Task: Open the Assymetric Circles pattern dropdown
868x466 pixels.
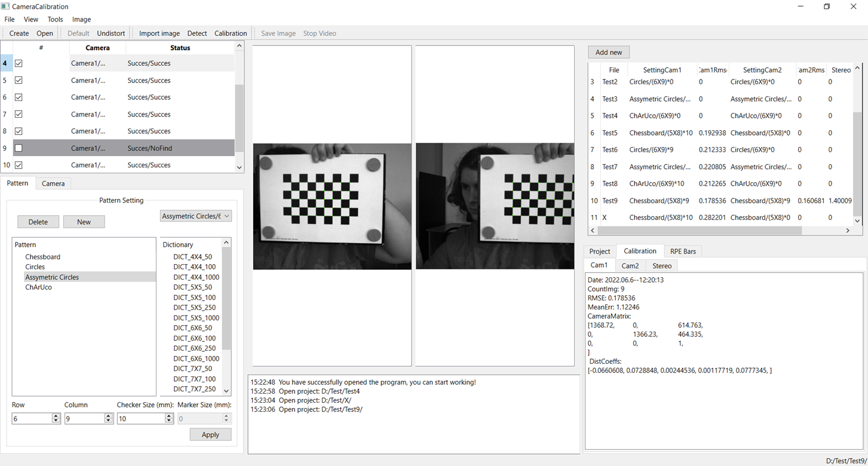Action: [x=196, y=216]
